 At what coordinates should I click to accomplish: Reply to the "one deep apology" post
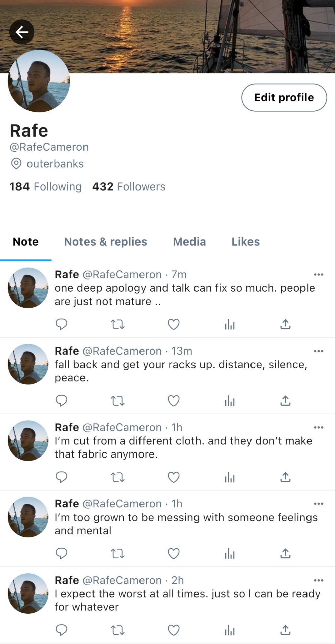click(61, 324)
